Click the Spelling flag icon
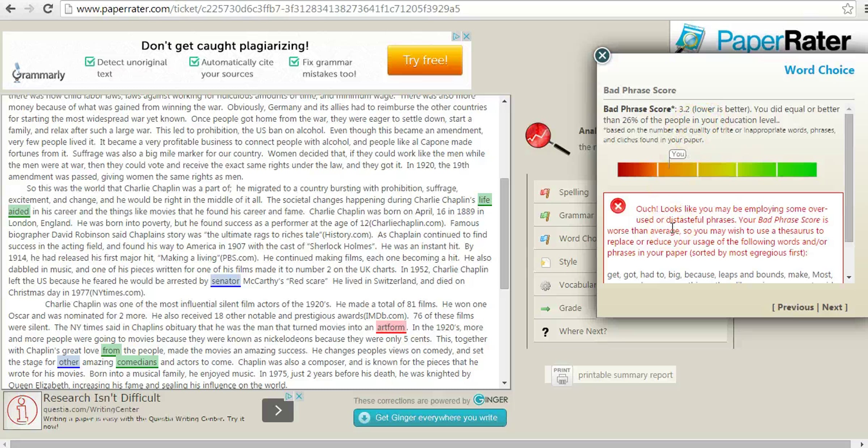 click(x=545, y=192)
